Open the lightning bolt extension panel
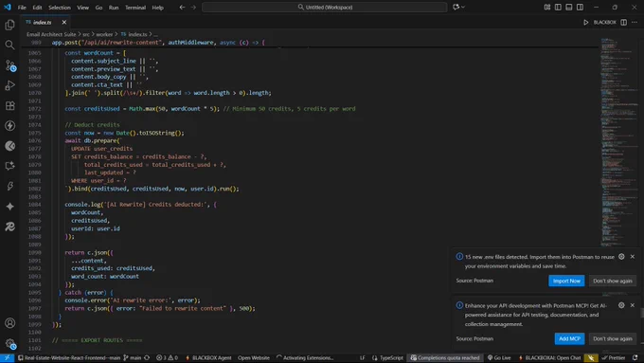Screen dimensions: 644x363 coord(9,126)
